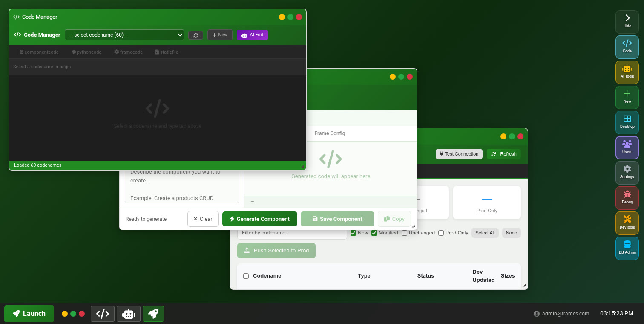This screenshot has height=324, width=644.
Task: Click the New codename button
Action: (220, 35)
